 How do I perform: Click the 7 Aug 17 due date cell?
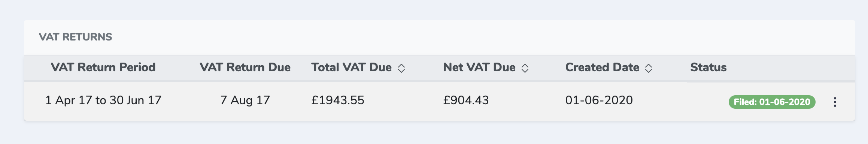245,100
